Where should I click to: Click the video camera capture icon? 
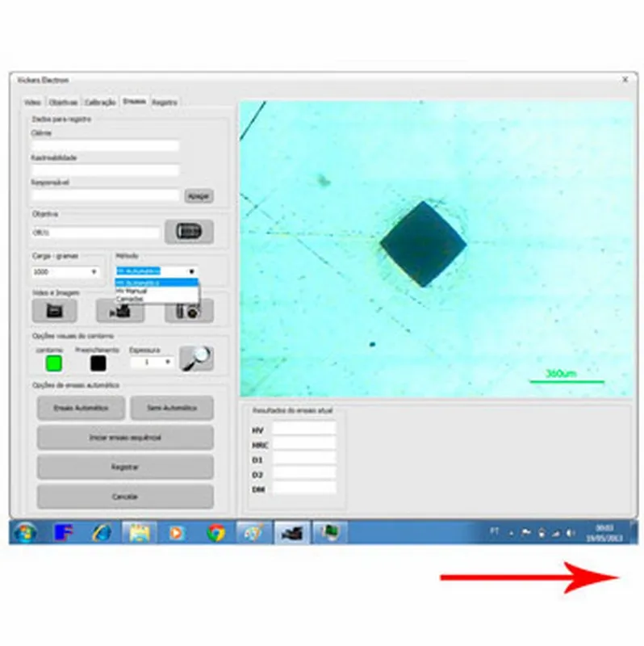click(119, 311)
